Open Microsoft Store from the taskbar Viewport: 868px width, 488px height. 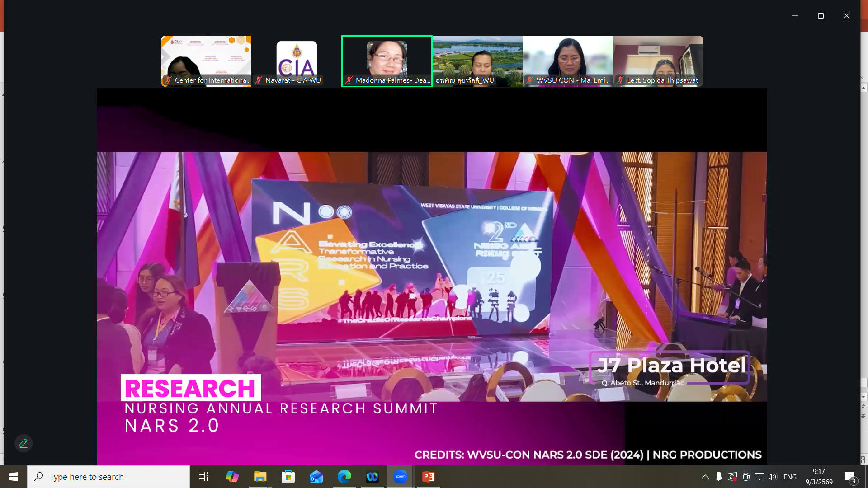tap(288, 477)
